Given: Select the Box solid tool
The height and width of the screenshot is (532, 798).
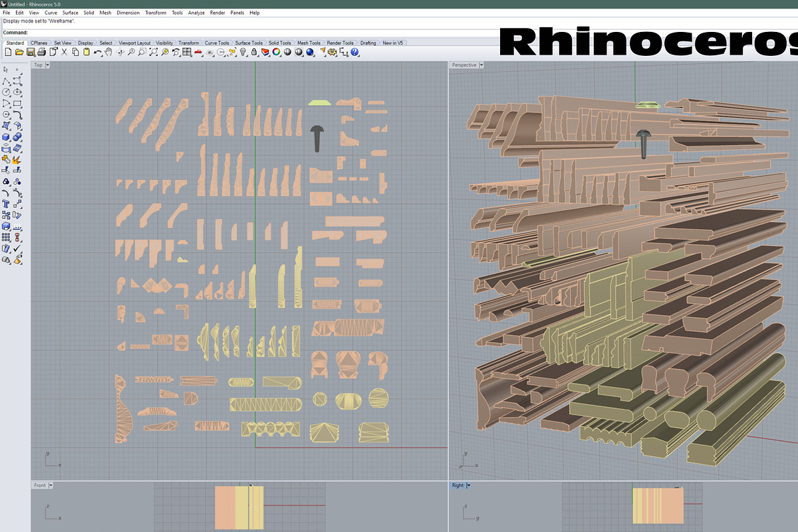Looking at the screenshot, I should (x=5, y=137).
